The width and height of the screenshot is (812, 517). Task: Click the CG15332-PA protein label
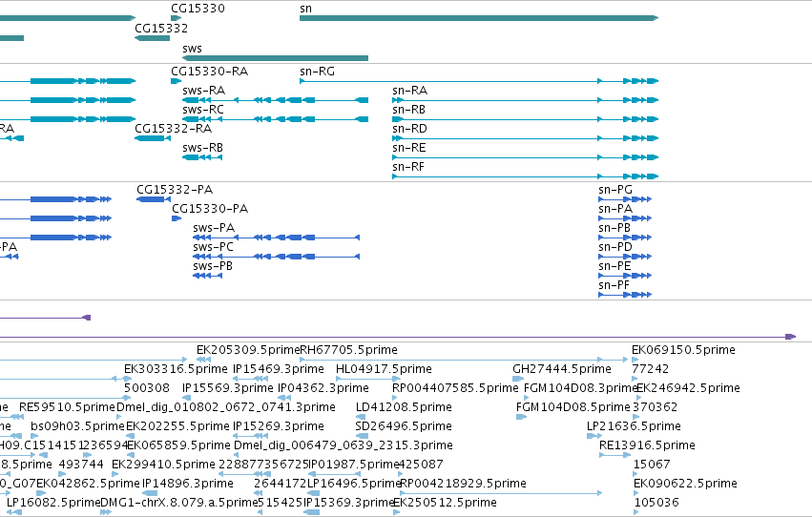(x=175, y=190)
